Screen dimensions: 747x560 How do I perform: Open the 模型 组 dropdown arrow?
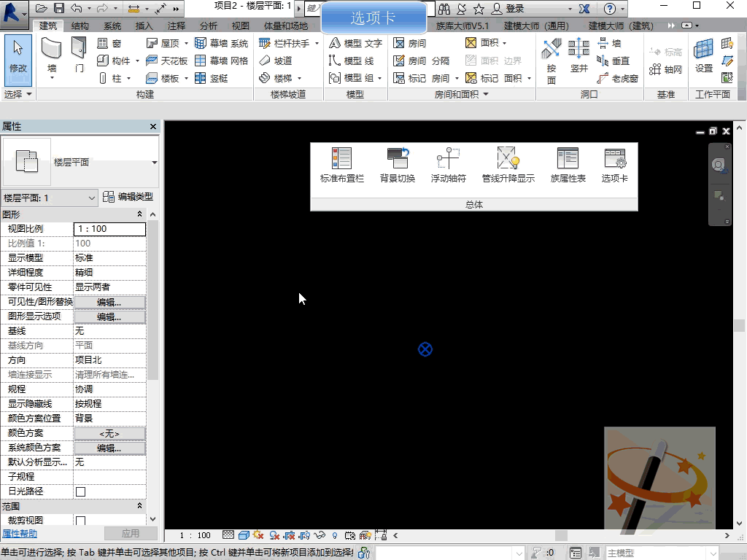(x=379, y=78)
